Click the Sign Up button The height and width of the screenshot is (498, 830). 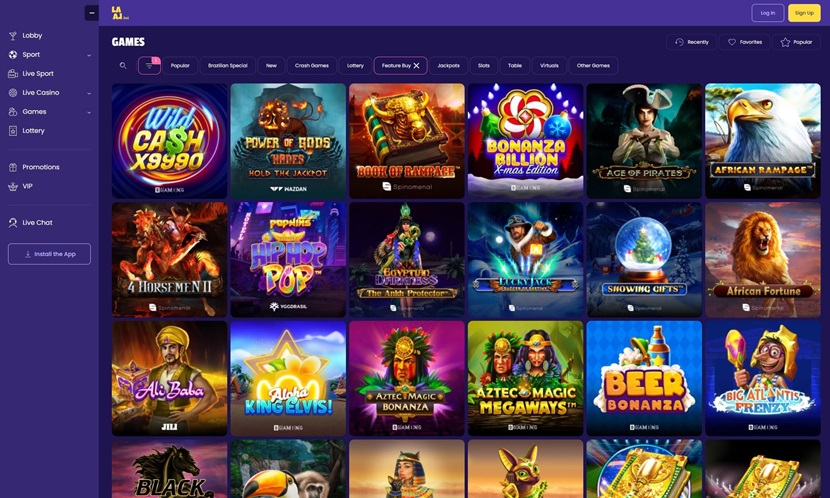804,13
